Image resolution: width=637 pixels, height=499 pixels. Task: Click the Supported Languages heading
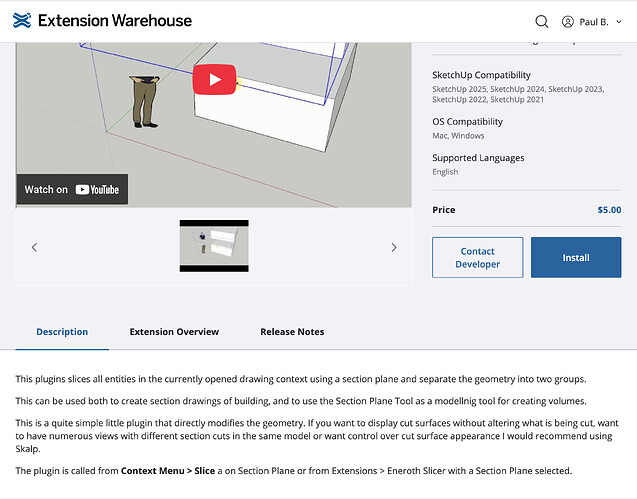[478, 158]
